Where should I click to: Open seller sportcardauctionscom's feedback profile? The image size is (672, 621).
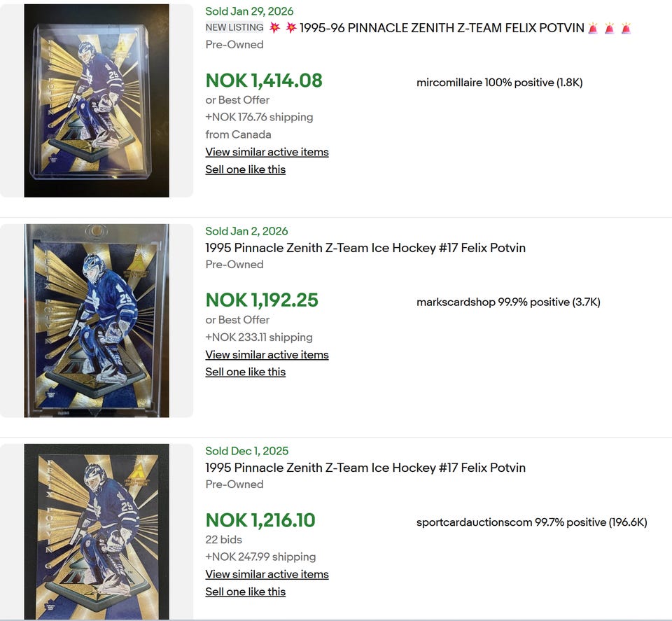tap(531, 522)
